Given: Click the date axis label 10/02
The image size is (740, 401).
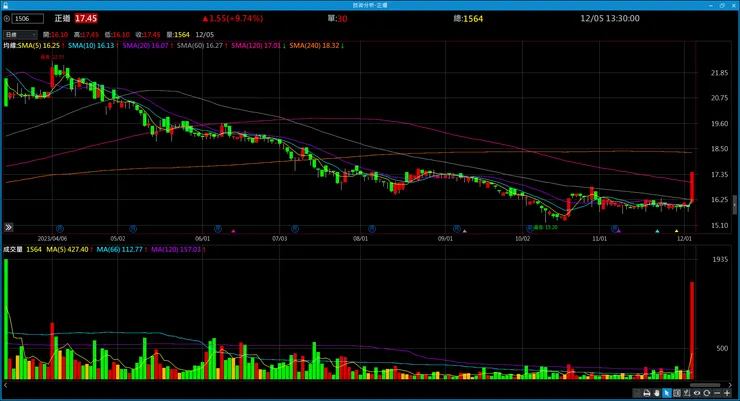Looking at the screenshot, I should coord(522,239).
